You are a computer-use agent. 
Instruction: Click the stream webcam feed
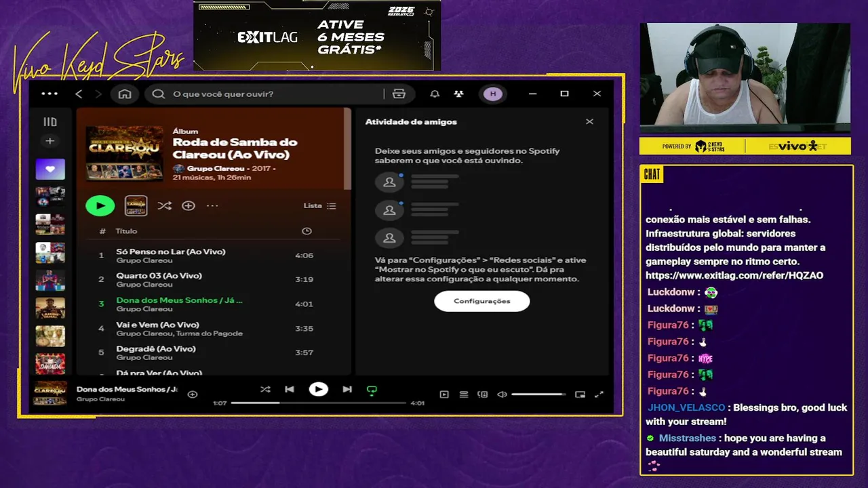(745, 77)
